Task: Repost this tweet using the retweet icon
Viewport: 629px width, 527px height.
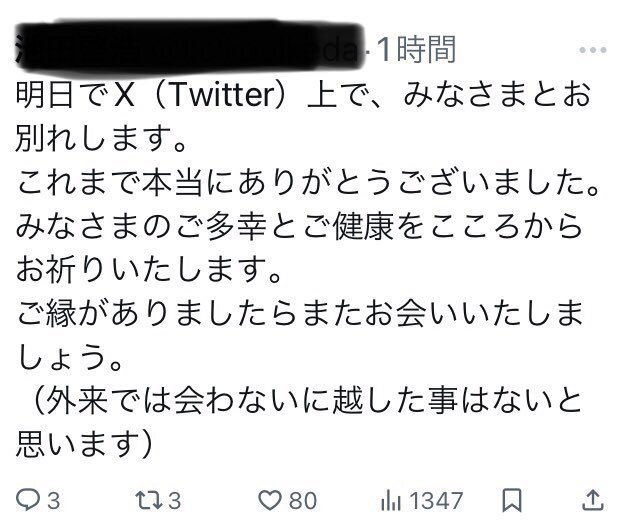Action: (x=149, y=500)
